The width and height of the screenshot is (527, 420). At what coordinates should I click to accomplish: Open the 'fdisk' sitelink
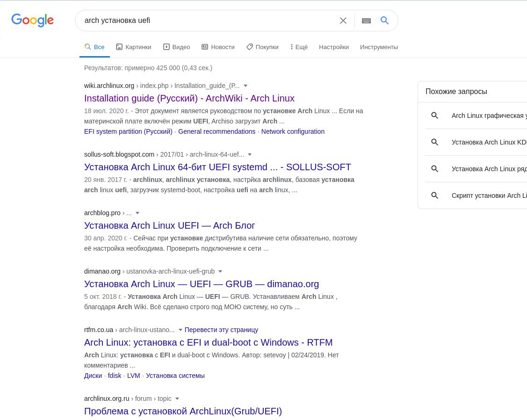pos(114,376)
